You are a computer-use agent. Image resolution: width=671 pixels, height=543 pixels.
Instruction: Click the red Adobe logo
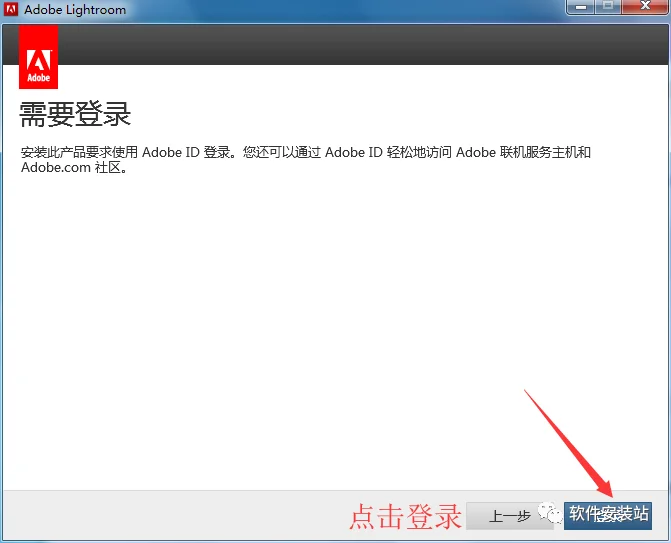[x=39, y=57]
